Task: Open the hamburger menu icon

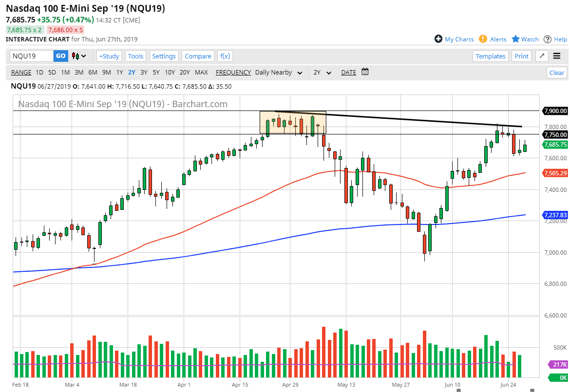Action: tap(556, 56)
